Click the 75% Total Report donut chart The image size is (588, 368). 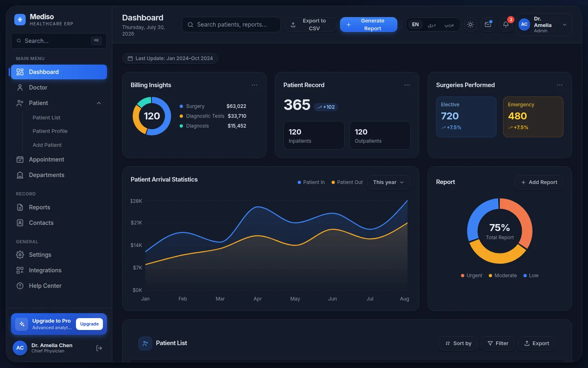click(x=500, y=231)
